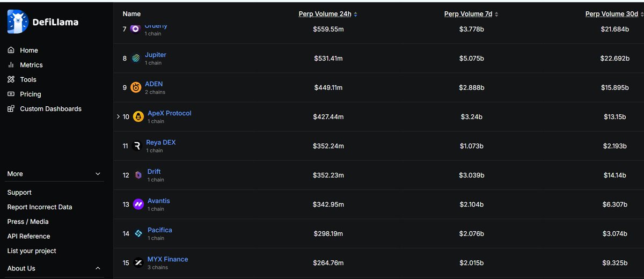Open Custom Dashboards menu item
This screenshot has width=644, height=279.
pos(51,108)
